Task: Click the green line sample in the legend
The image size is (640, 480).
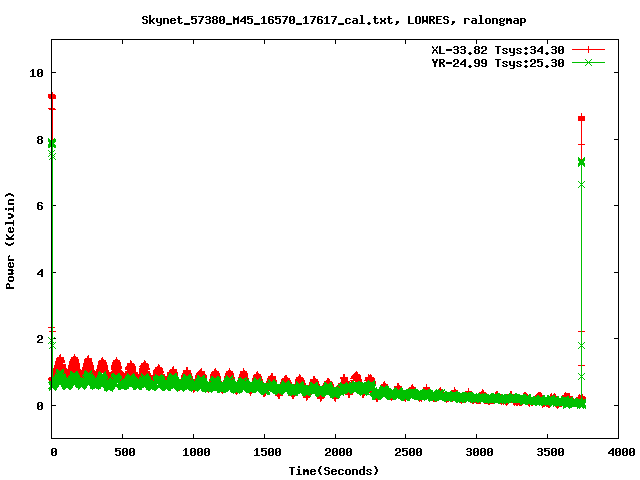Action: 588,62
